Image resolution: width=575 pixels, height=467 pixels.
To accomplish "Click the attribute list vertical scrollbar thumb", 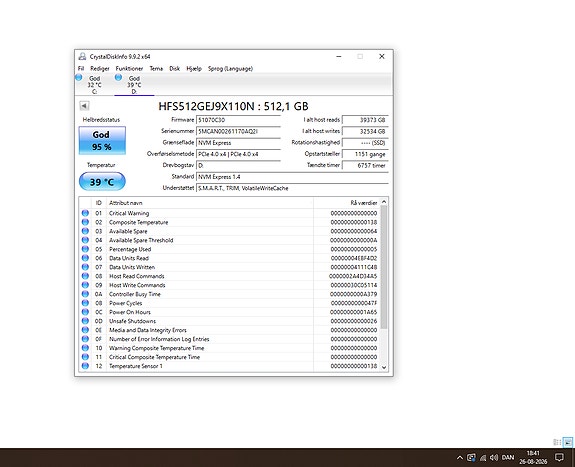I will [x=384, y=267].
